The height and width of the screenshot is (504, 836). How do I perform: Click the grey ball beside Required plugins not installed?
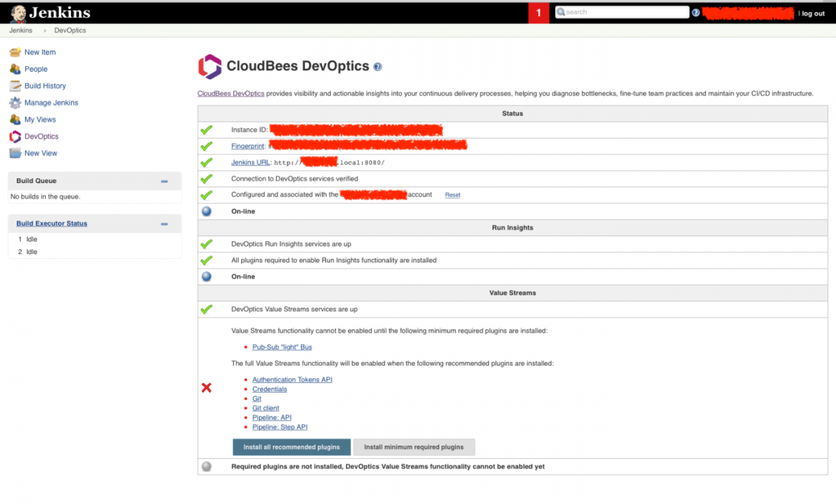(206, 466)
